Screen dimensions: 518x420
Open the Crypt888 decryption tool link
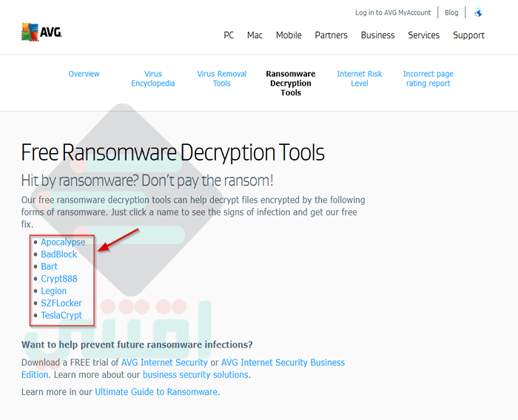click(x=59, y=279)
